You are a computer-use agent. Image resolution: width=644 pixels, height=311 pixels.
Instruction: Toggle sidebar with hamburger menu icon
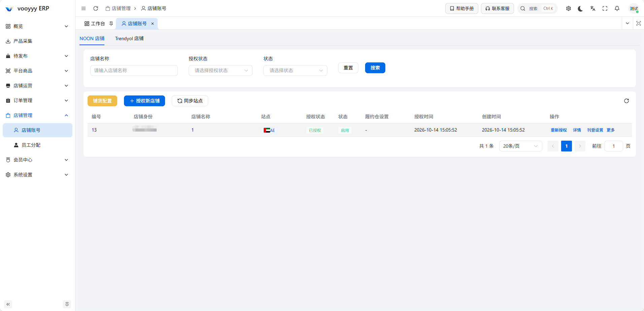84,8
